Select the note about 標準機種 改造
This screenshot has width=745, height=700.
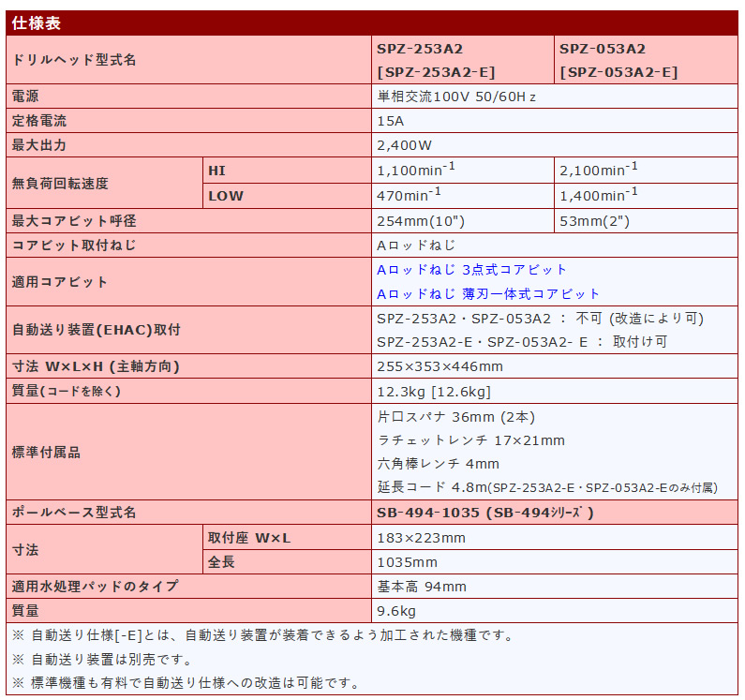pos(186,683)
